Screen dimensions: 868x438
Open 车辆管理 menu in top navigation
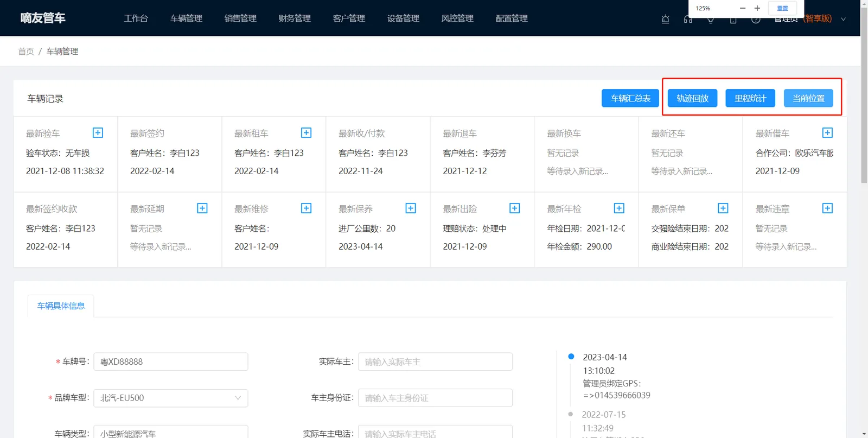coord(187,18)
